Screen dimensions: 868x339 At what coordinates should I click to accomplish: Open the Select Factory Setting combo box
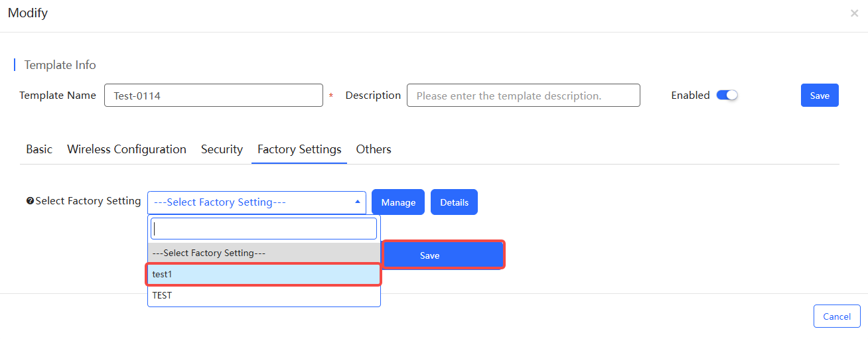(x=256, y=202)
